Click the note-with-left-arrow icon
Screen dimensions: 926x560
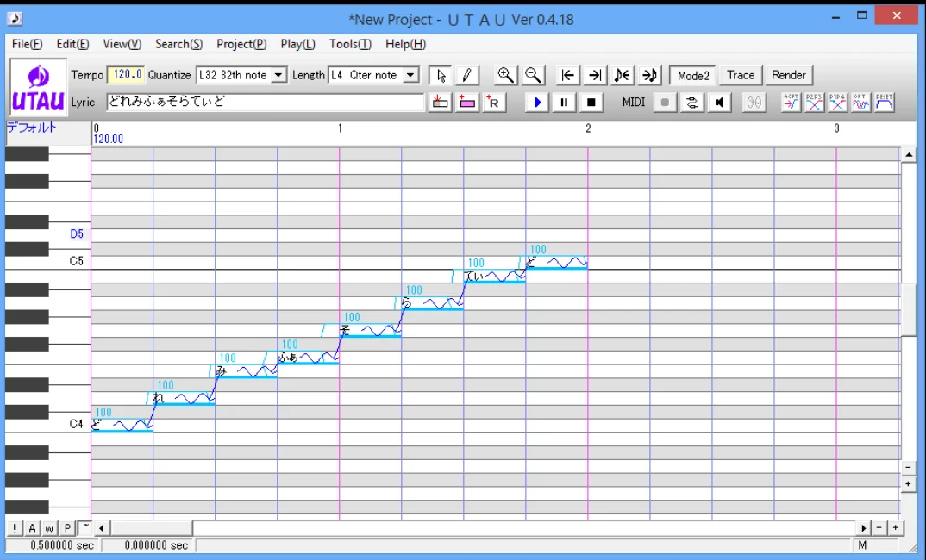click(x=623, y=76)
